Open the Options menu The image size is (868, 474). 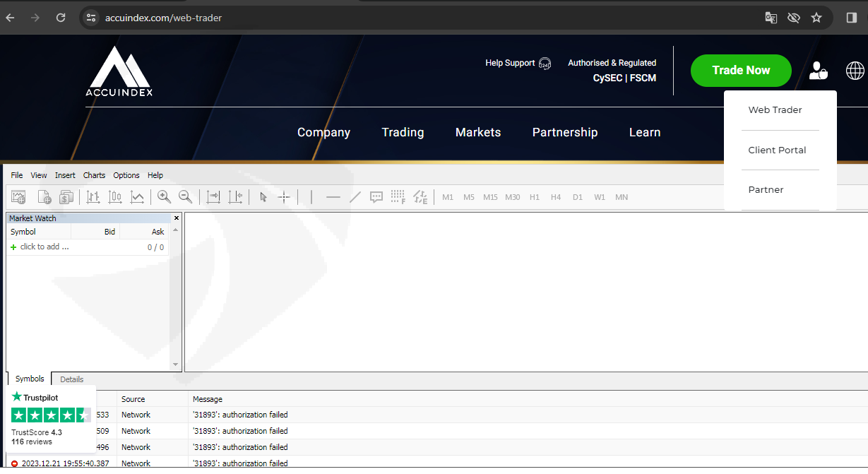[x=126, y=175]
